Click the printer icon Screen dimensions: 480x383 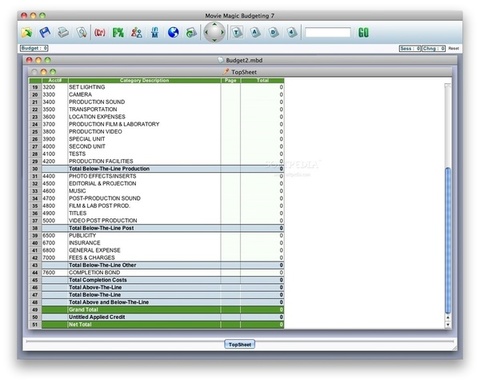click(63, 32)
